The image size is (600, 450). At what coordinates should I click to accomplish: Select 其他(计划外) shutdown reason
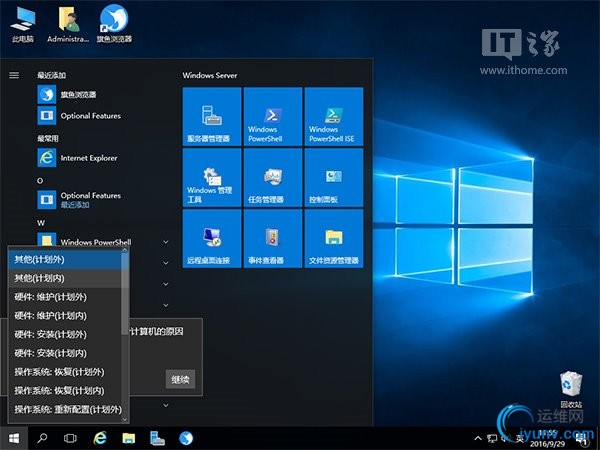pos(64,260)
